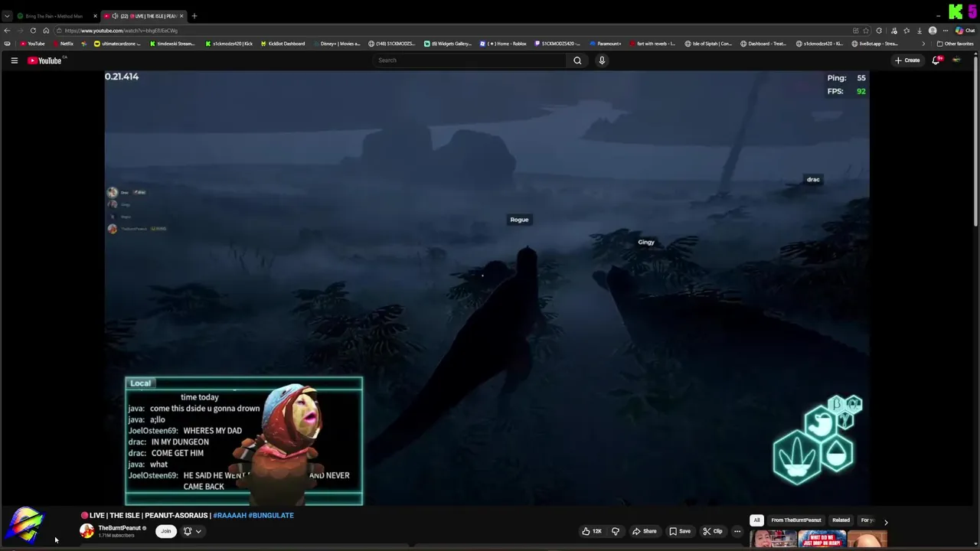Open the Isle of Siptah bookmark
This screenshot has width=980, height=551.
708,44
